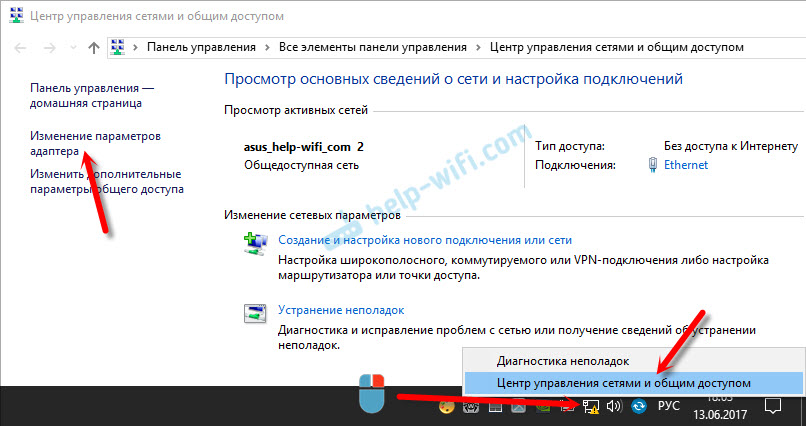Image resolution: width=806 pixels, height=426 pixels.
Task: Click the Просмотр основных сведений о сети page heading
Action: [453, 79]
